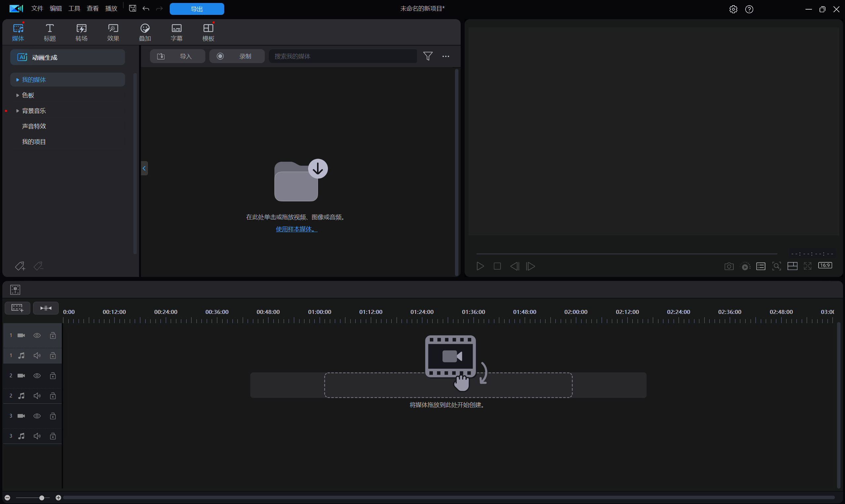Mute audio track 2 speaker icon
Viewport: 845px width, 504px height.
click(37, 396)
